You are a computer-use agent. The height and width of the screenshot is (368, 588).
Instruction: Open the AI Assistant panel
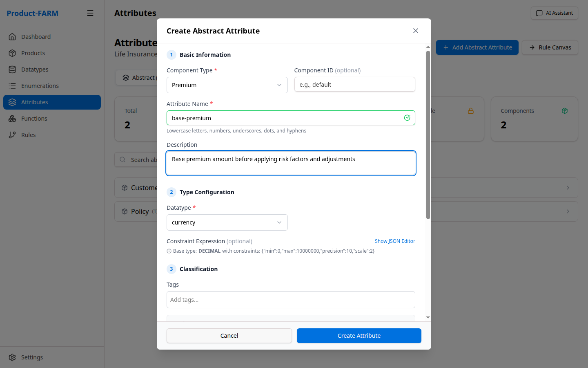coord(554,13)
